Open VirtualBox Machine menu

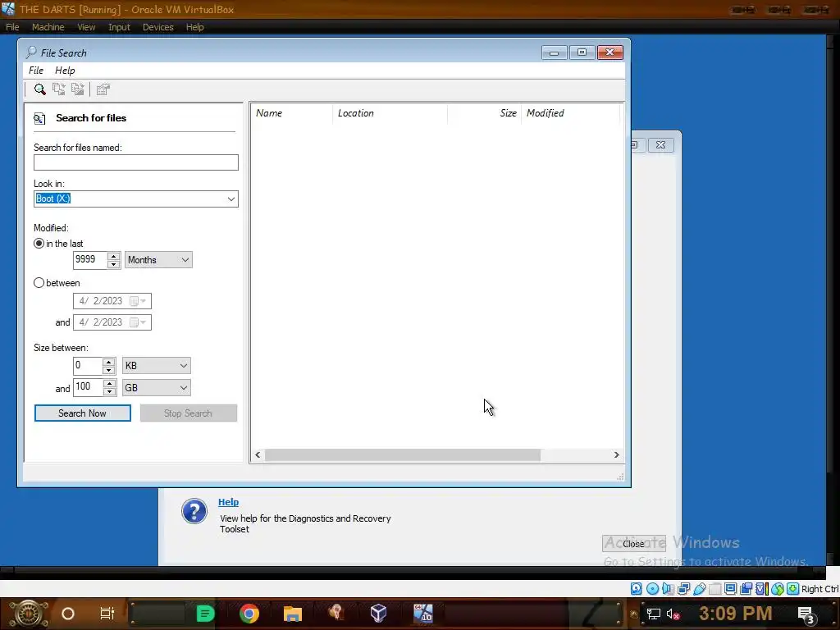[x=48, y=27]
